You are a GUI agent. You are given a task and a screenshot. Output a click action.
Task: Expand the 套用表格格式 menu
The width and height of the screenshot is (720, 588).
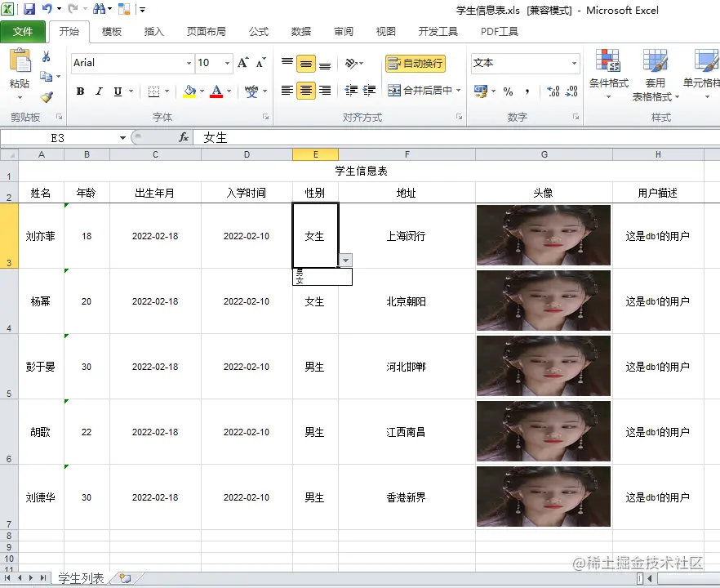point(656,75)
